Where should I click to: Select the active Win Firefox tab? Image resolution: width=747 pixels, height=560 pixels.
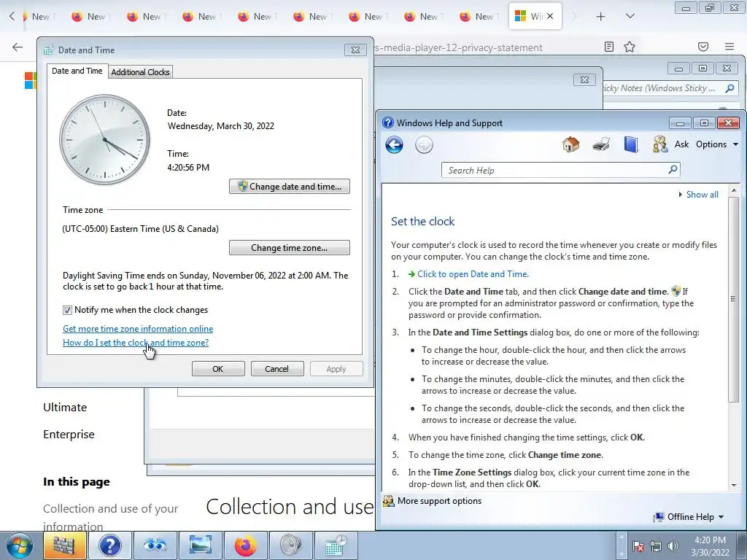(530, 16)
